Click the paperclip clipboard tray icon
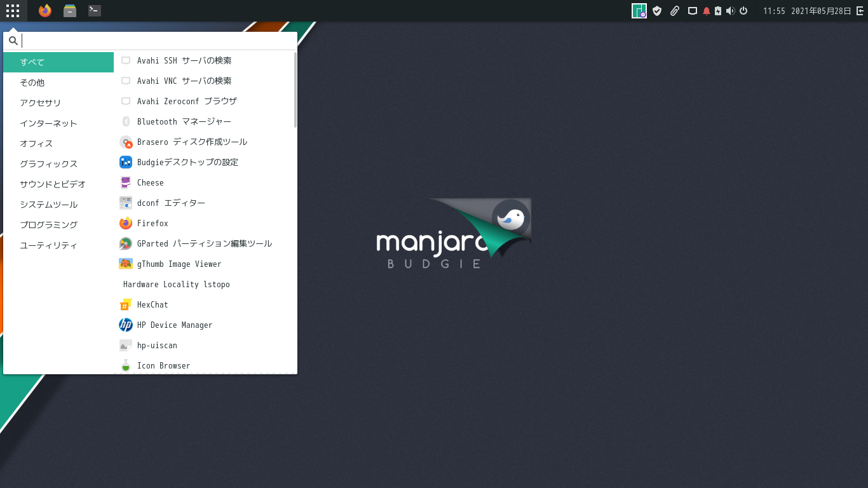 [x=675, y=11]
